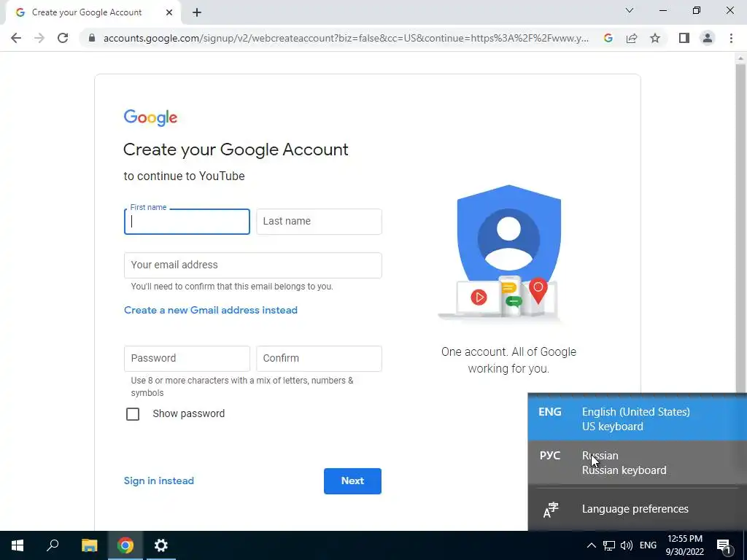Click into the Last name field
The width and height of the screenshot is (747, 560).
coord(319,222)
